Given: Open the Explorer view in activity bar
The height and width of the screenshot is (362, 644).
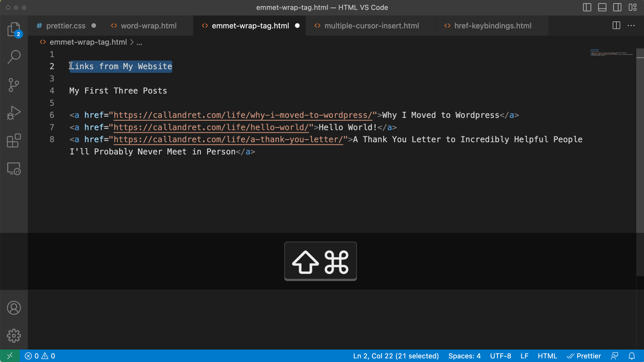Looking at the screenshot, I should 14,29.
